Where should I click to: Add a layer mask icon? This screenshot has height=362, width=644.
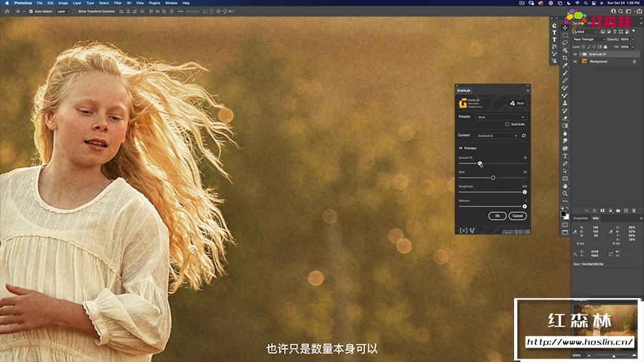(603, 211)
